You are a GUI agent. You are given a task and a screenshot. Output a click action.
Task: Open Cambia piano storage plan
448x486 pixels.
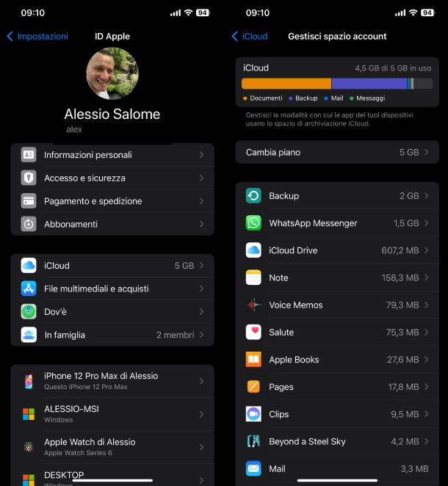click(x=337, y=152)
